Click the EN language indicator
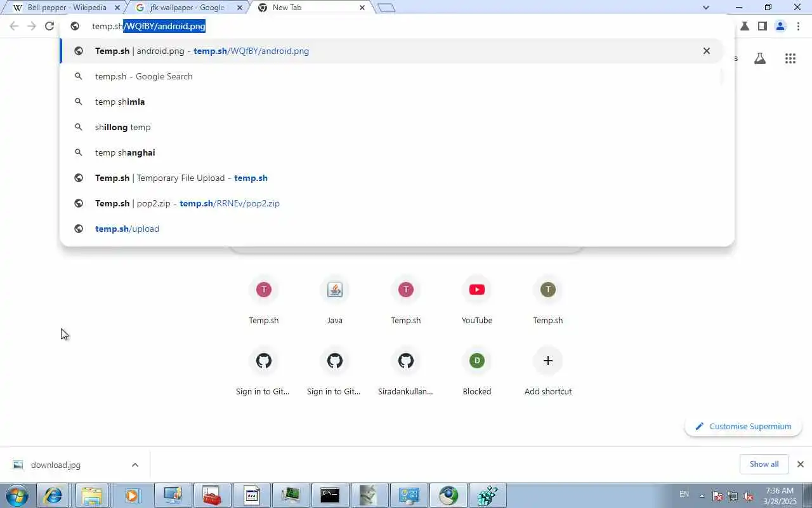 [x=684, y=494]
